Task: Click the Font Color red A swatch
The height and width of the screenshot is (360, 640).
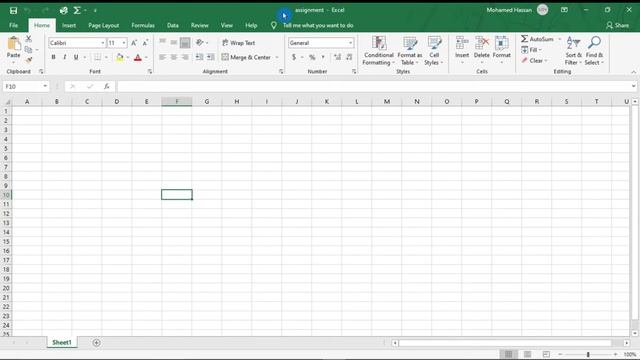Action: 138,57
